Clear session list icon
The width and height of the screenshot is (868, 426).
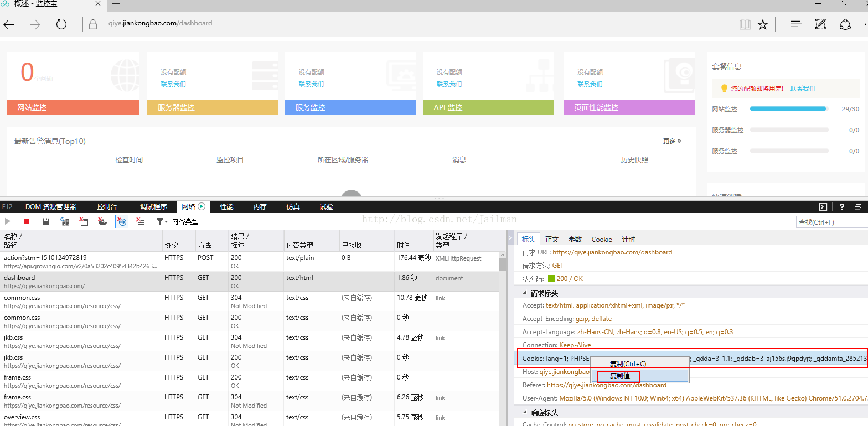click(x=141, y=221)
